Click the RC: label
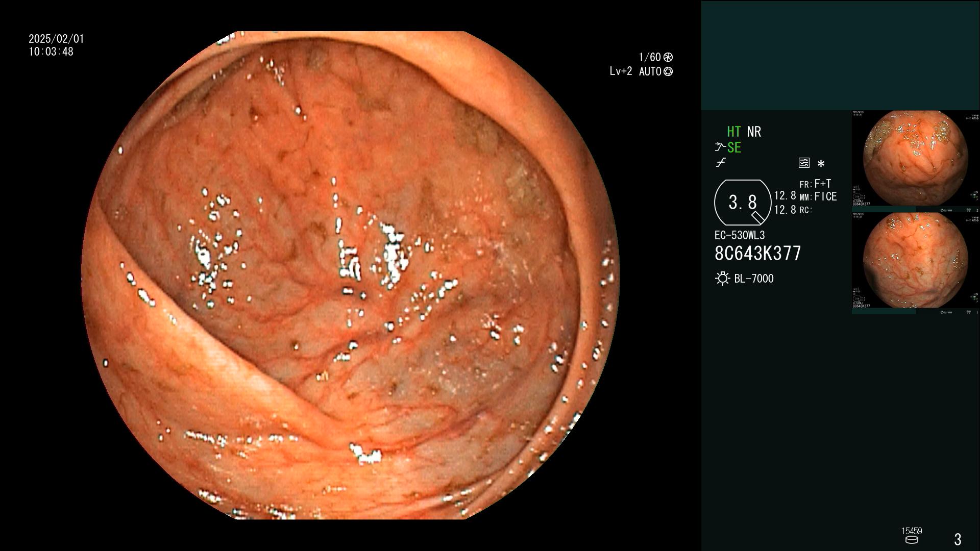The image size is (980, 551). (x=805, y=210)
